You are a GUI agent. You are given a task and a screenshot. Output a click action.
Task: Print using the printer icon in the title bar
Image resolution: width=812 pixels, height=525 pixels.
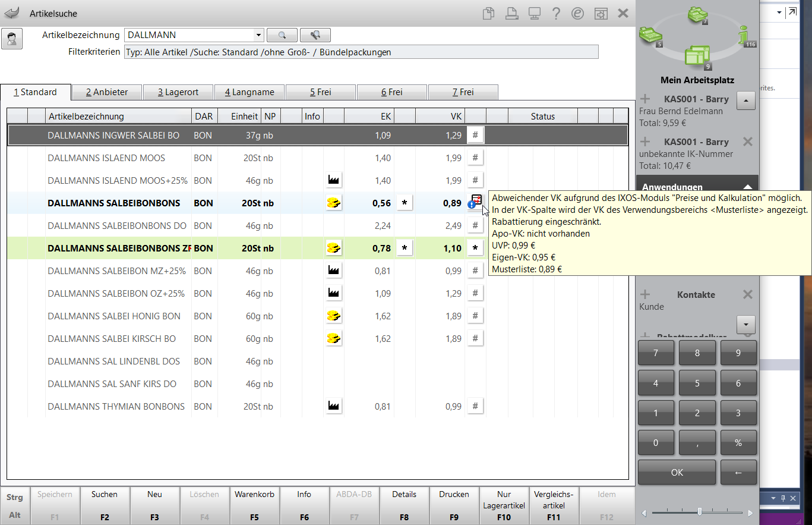click(511, 13)
